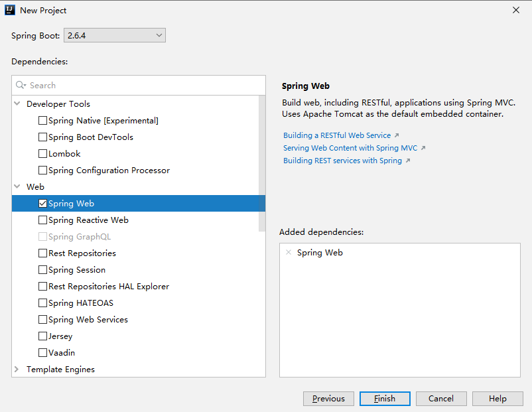Click the Vaadin item label

coord(62,352)
